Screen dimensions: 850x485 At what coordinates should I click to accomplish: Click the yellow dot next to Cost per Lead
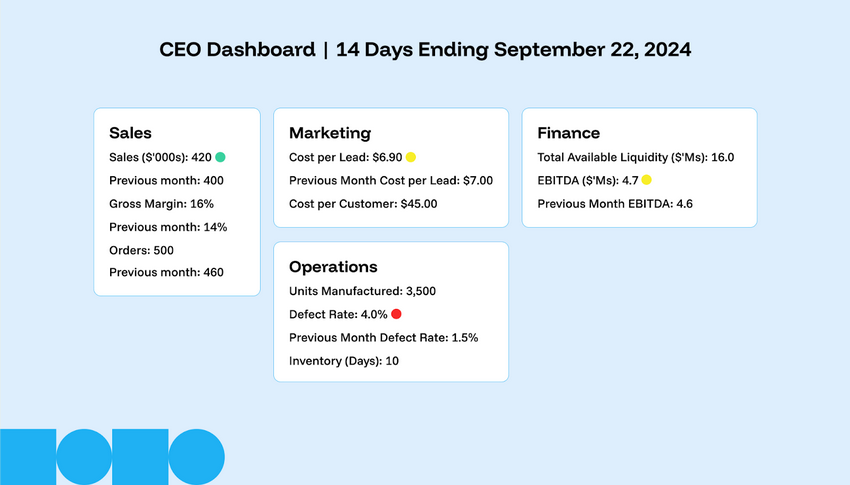click(410, 157)
